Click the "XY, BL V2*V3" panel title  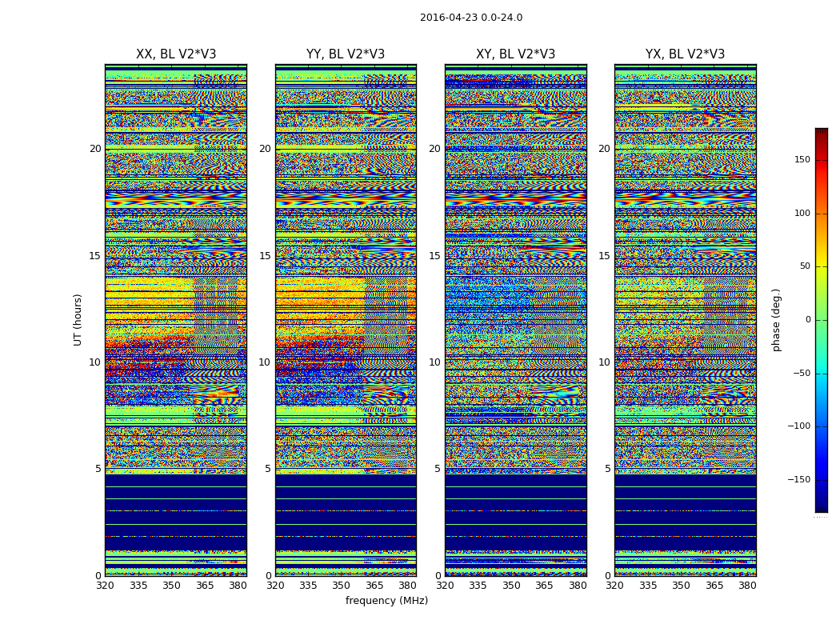(x=516, y=54)
